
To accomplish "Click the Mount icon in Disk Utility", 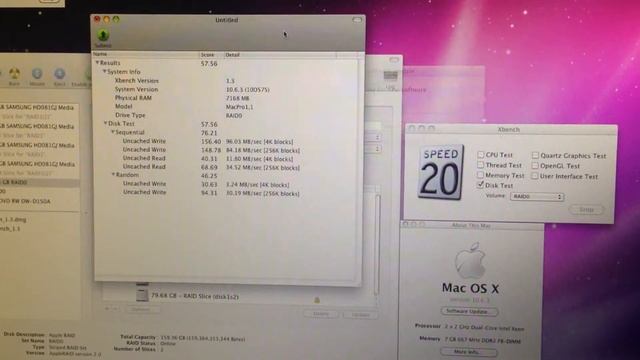I will pyautogui.click(x=37, y=73).
